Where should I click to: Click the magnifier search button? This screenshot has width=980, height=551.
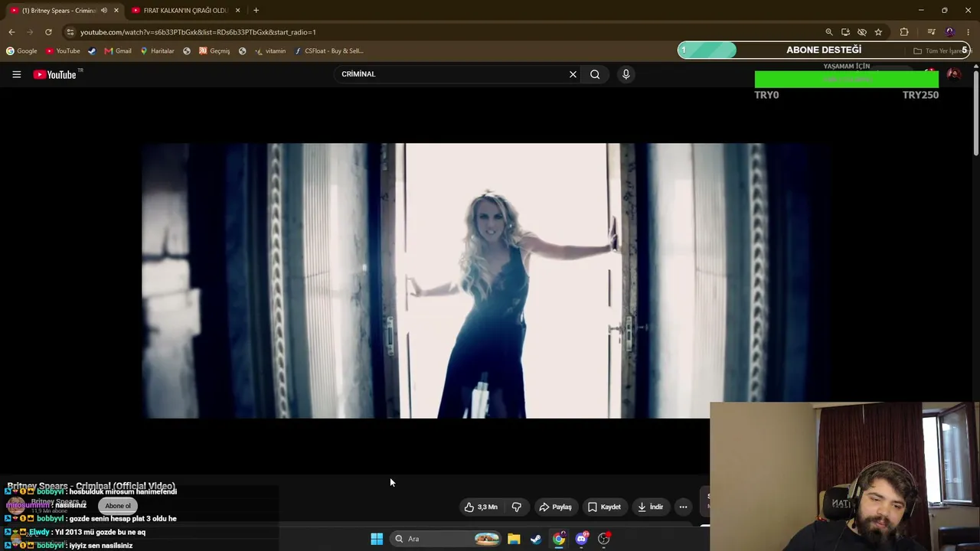click(595, 74)
